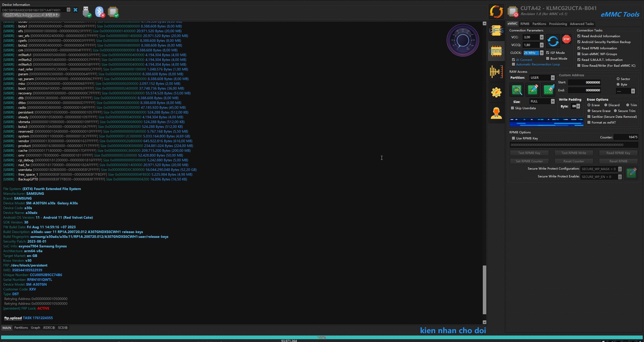Click the Bluetooth connection icon
The width and height of the screenshot is (644, 342).
100,12
